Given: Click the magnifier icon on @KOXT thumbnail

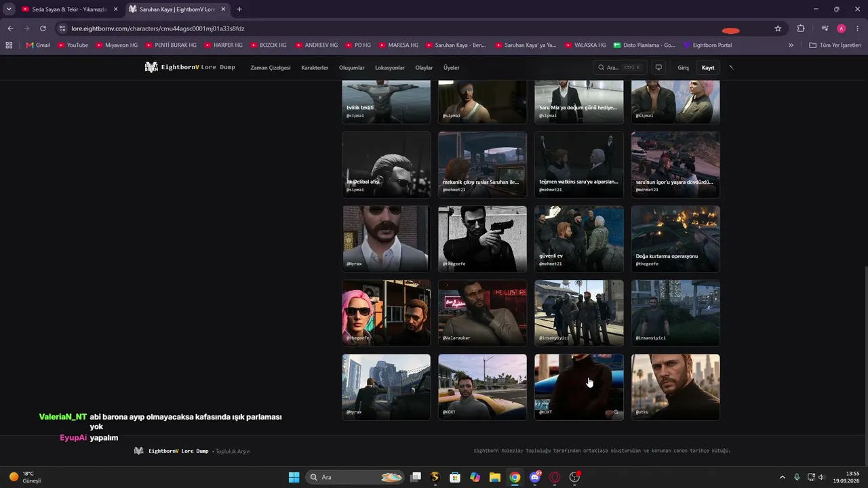Looking at the screenshot, I should pyautogui.click(x=616, y=412).
